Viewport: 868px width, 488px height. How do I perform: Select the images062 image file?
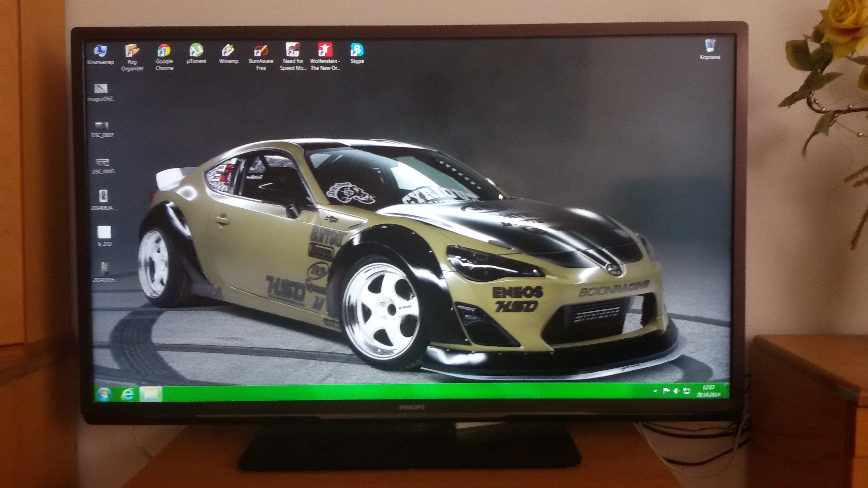tap(101, 92)
